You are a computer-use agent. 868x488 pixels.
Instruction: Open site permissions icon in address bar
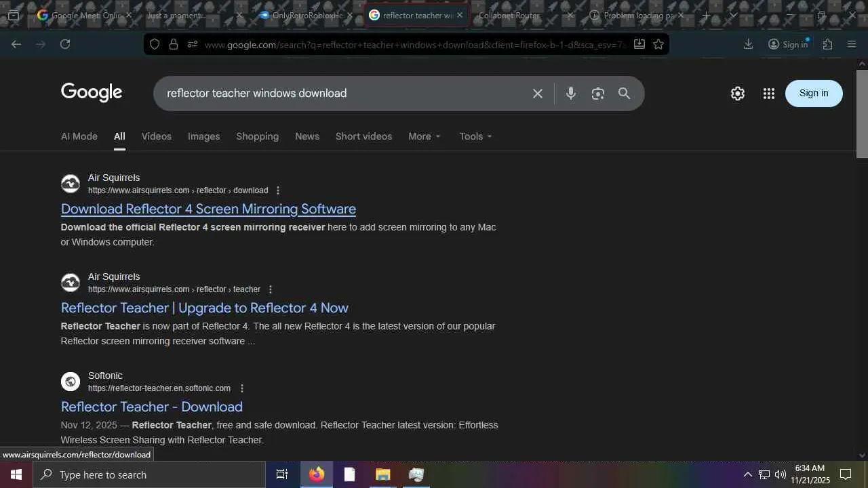pyautogui.click(x=193, y=44)
